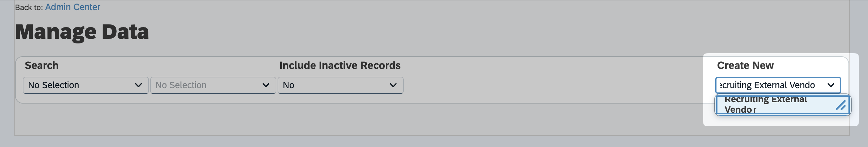Expand the first Search 'No Selection' dropdown
This screenshot has width=868, height=147.
click(81, 85)
